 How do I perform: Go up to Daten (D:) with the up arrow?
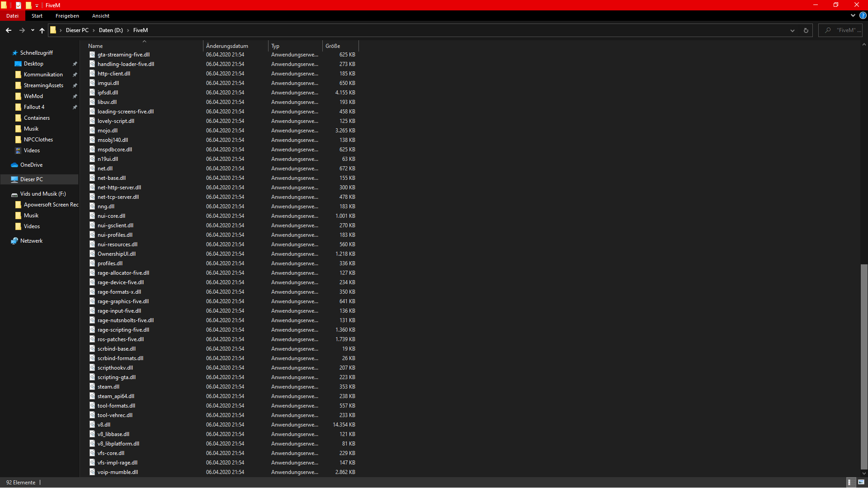click(42, 30)
